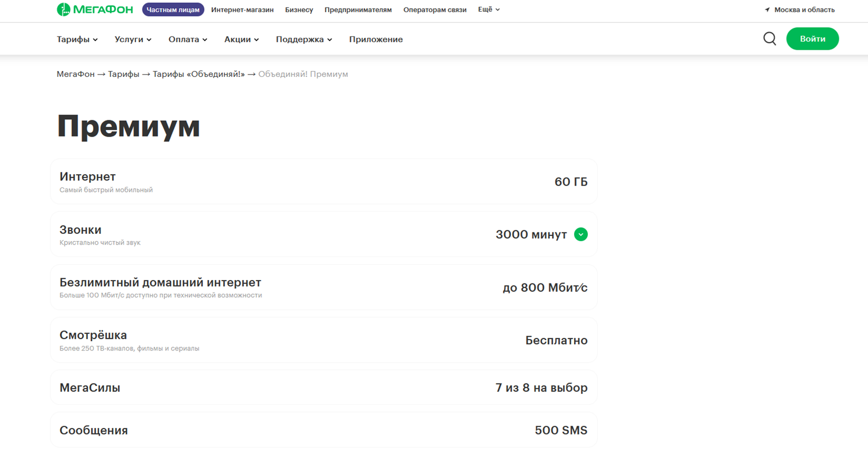Change region Москва и область

click(804, 10)
